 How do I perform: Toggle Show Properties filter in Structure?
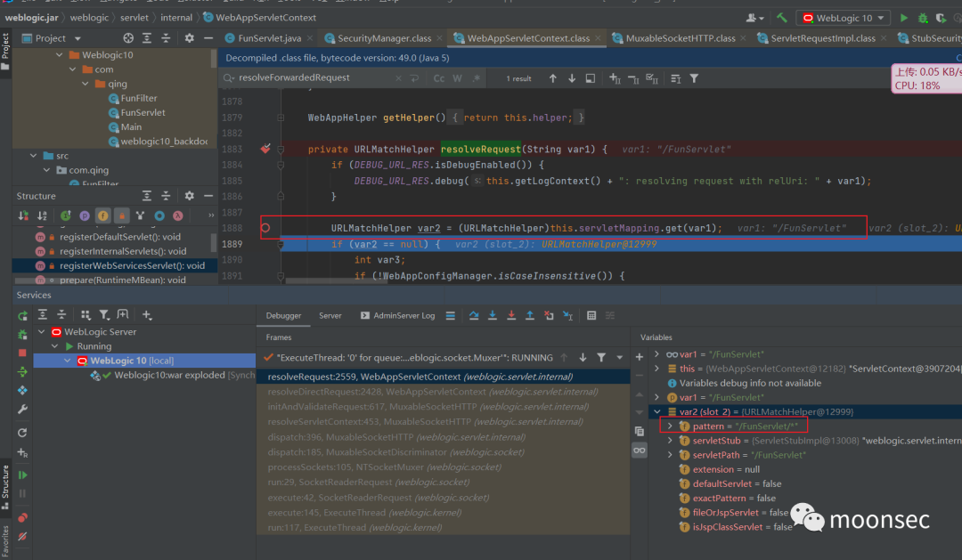point(85,215)
